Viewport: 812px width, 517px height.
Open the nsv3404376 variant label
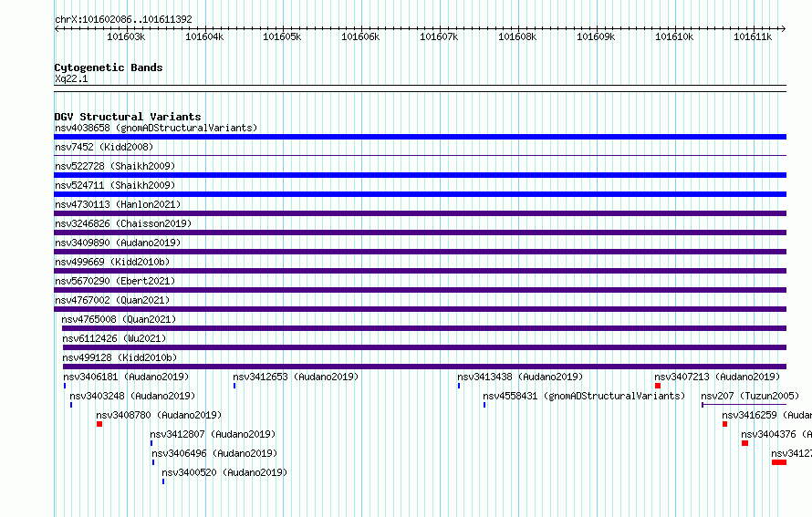[776, 434]
